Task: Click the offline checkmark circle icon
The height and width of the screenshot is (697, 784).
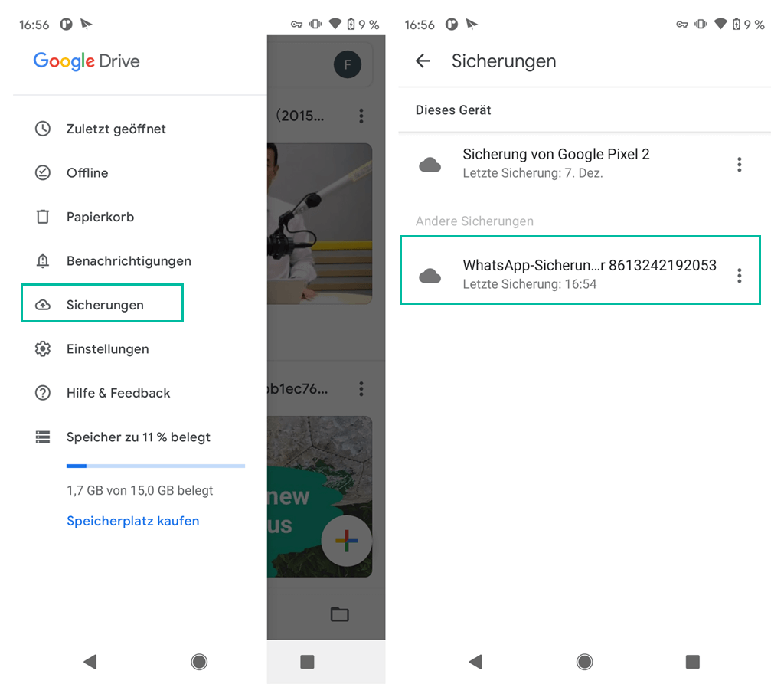Action: [x=43, y=172]
